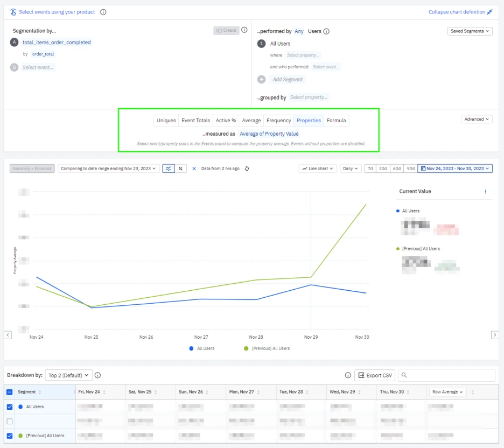Switch to the Active % tab
This screenshot has width=504, height=448.
tap(226, 121)
